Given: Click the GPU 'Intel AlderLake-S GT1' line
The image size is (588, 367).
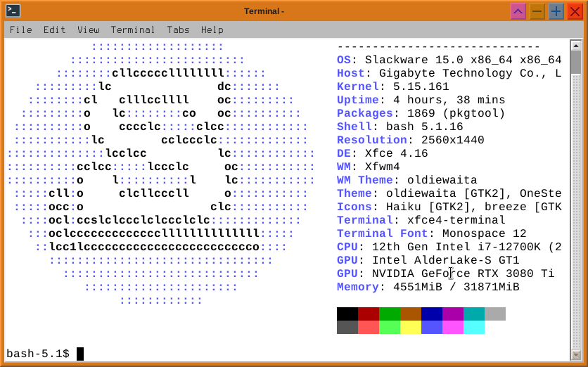Looking at the screenshot, I should (428, 260).
